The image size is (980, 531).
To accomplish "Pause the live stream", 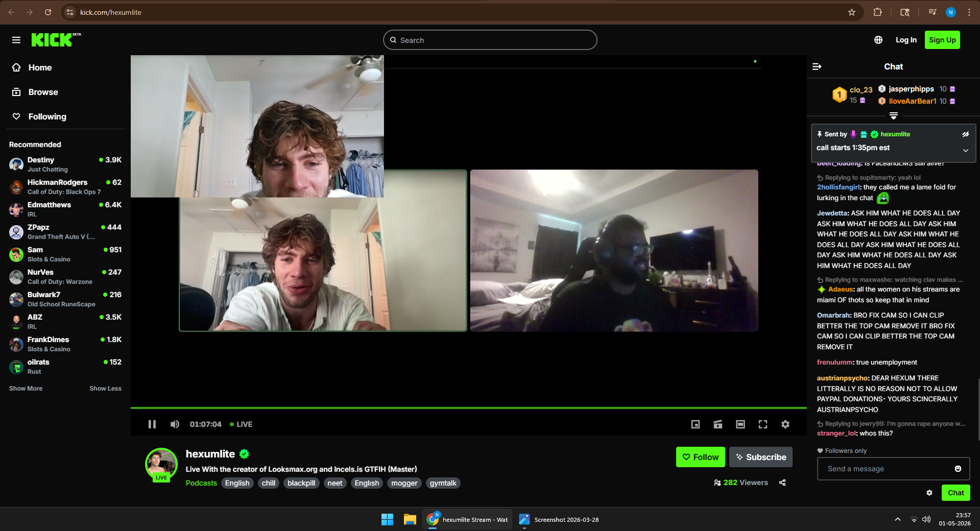I will point(152,424).
